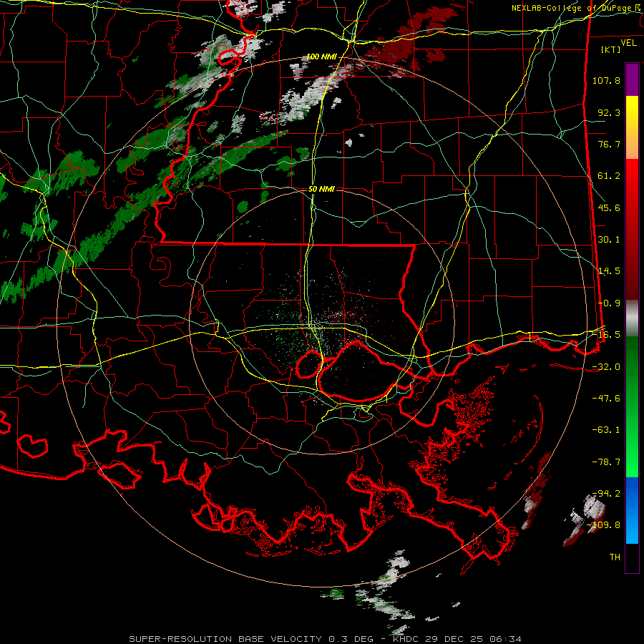Select the -78.7 velocity scale label
The image size is (644, 644).
coord(606,462)
